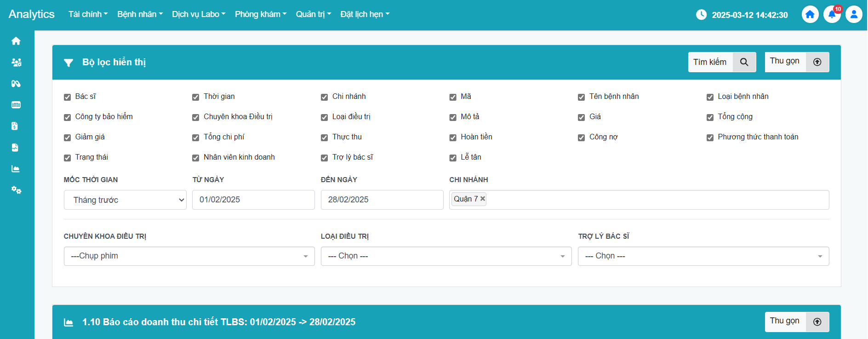Viewport: 868px width, 339px height.
Task: Open the Trợ lý bác sĩ dropdown
Action: coord(703,256)
